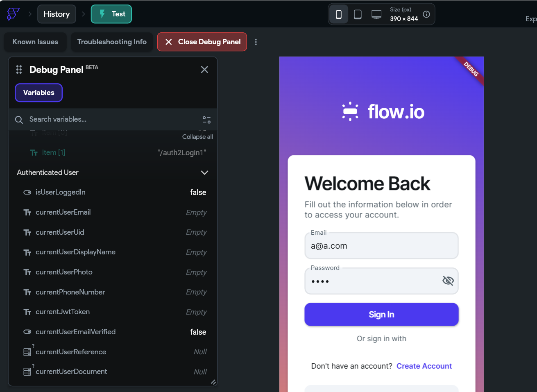Select the currentUserDisplayName variable name

[x=75, y=252]
